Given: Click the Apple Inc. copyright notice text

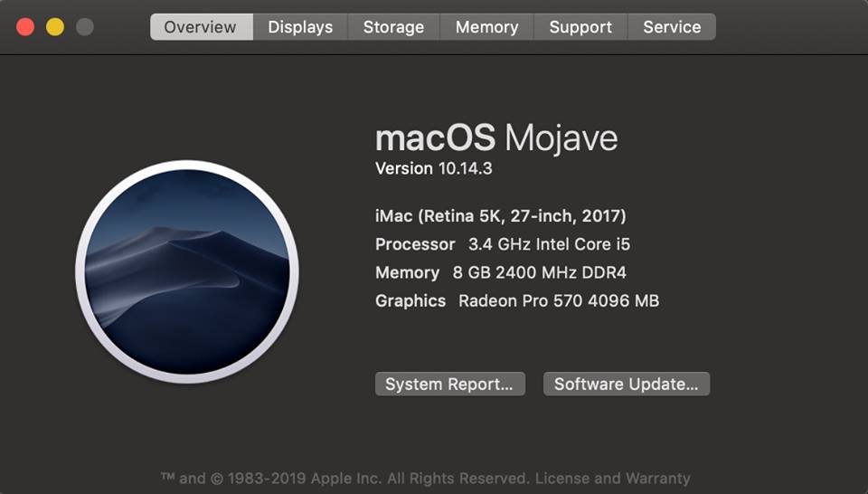Looking at the screenshot, I should 345,478.
